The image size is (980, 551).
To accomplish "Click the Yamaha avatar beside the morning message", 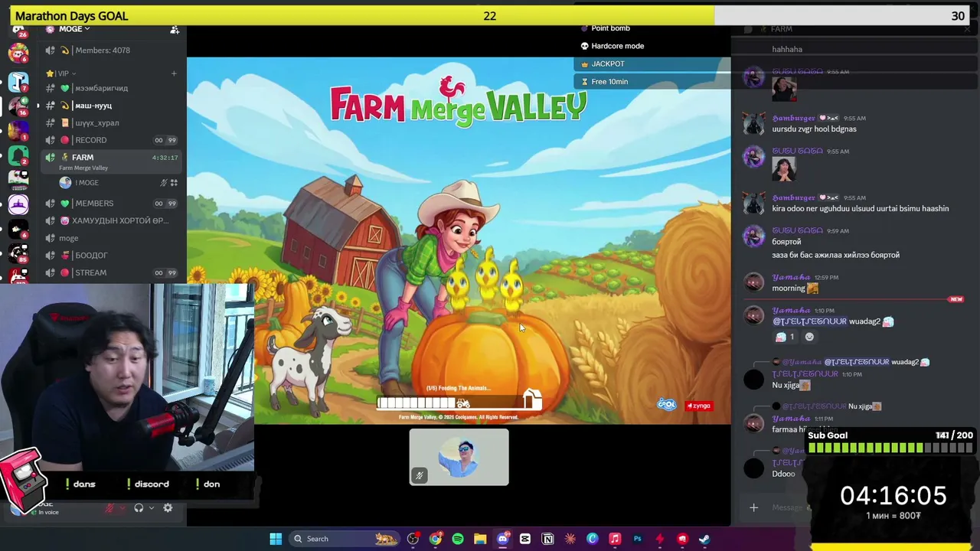I will pyautogui.click(x=754, y=284).
